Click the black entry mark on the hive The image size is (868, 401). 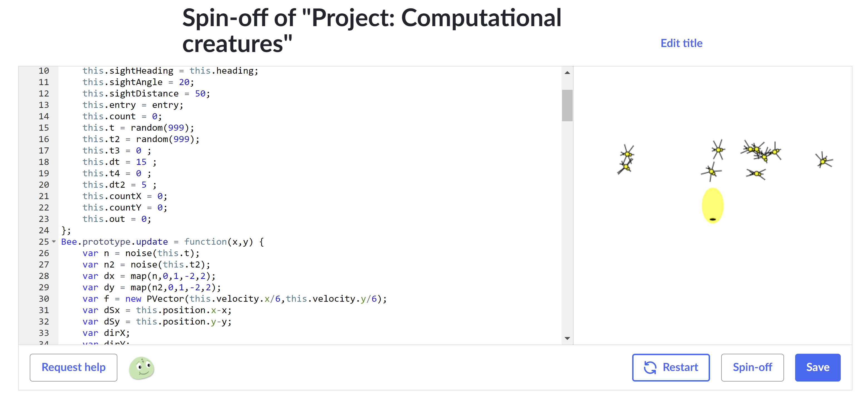pyautogui.click(x=712, y=219)
